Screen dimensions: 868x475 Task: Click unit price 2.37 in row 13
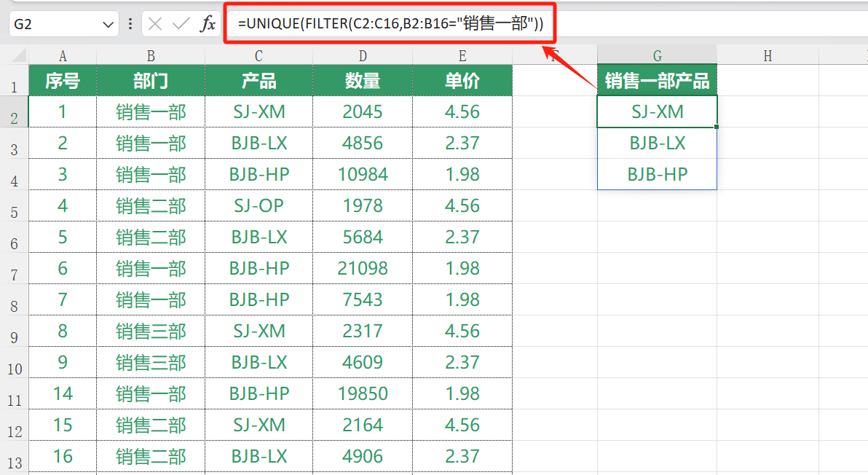pyautogui.click(x=462, y=456)
